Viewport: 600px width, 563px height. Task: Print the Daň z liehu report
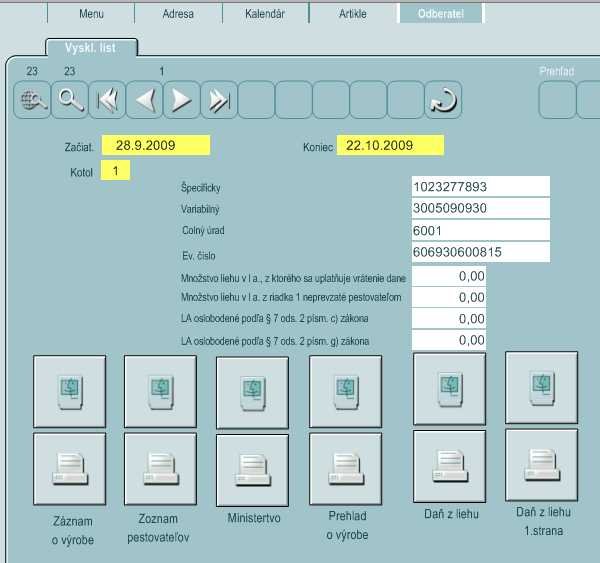pos(450,466)
